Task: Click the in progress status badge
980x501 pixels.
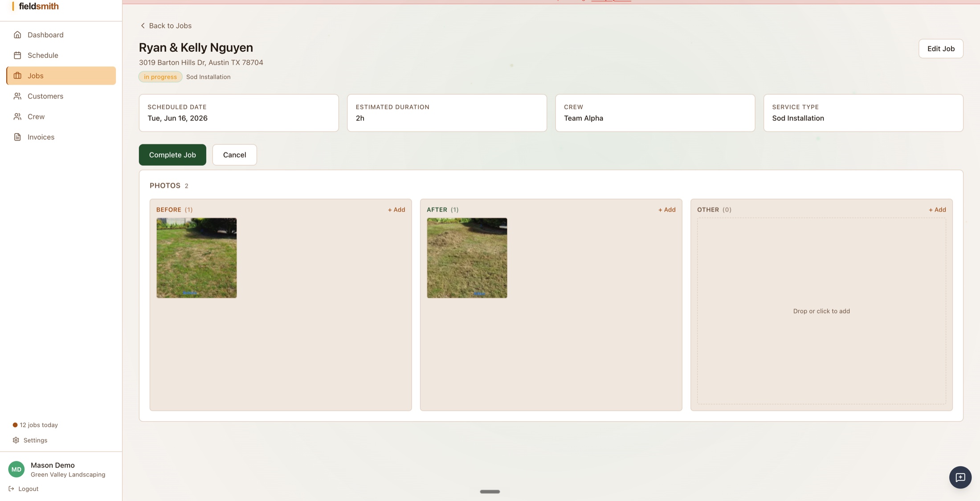Action: pos(160,77)
